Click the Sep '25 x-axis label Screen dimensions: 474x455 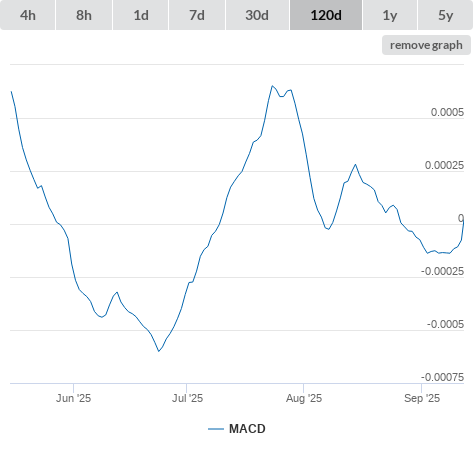pos(422,398)
